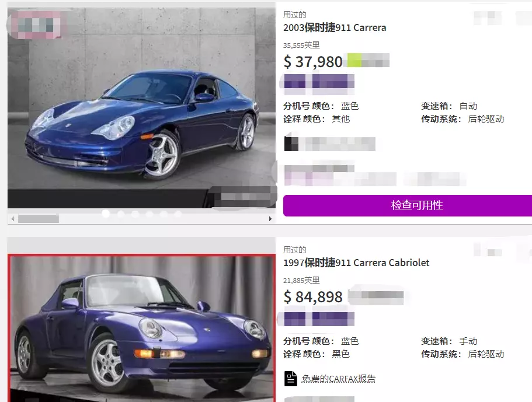
Task: Click the 检查可用性 purple button
Action: 408,205
